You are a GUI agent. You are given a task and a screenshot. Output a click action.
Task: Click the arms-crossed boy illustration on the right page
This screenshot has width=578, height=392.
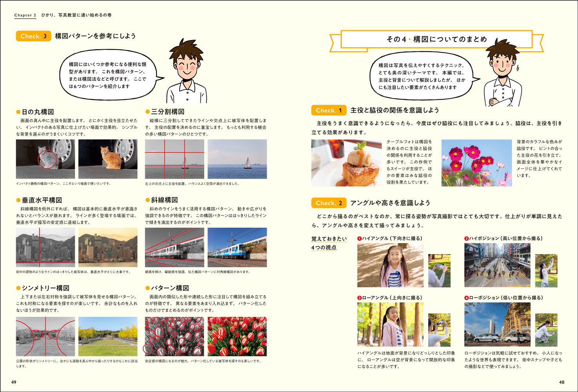tap(503, 74)
